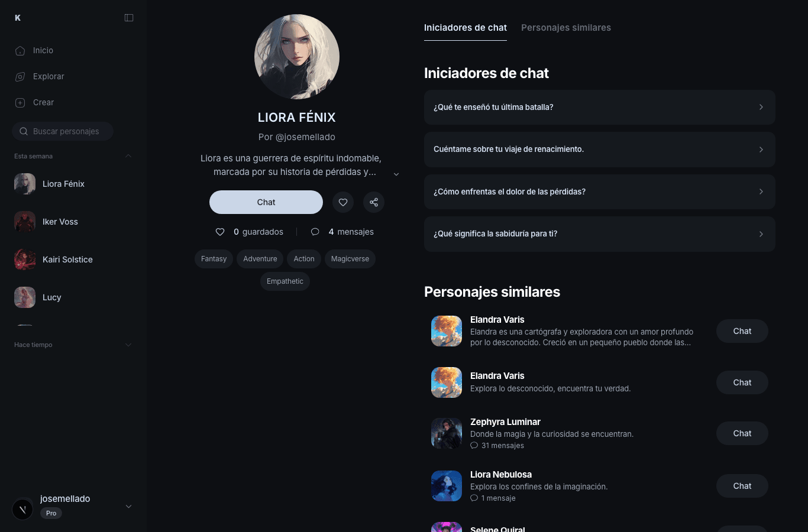The image size is (808, 532).
Task: Open the josemellado account menu
Action: 128,507
